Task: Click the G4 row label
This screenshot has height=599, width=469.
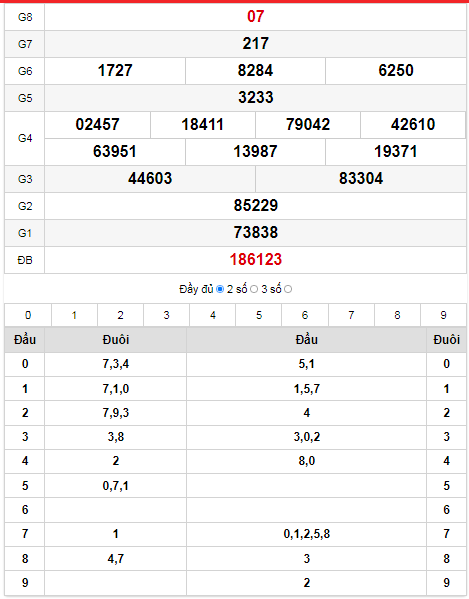Action: tap(25, 138)
